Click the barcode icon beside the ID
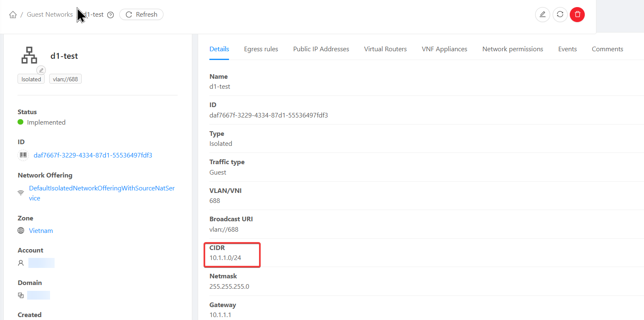Image resolution: width=644 pixels, height=320 pixels. pos(23,155)
